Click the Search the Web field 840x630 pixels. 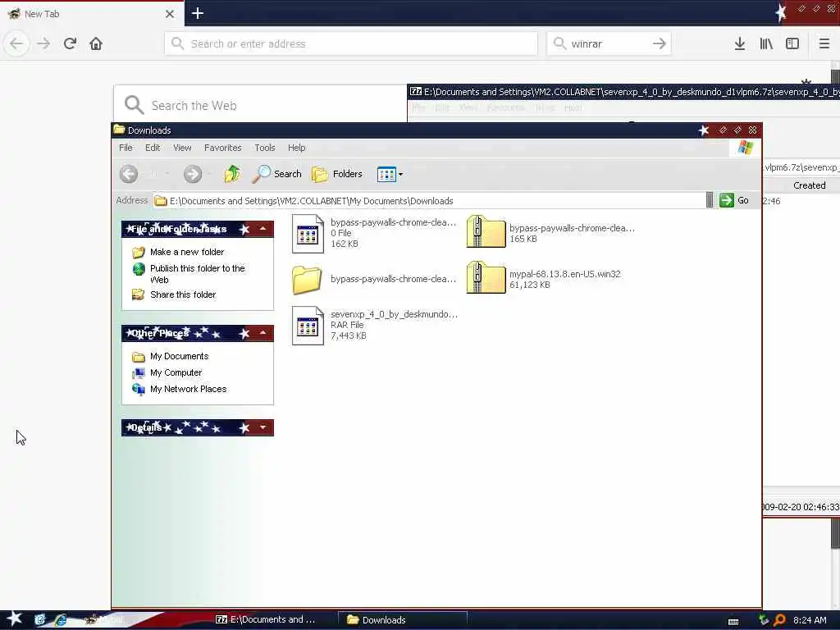coord(261,105)
